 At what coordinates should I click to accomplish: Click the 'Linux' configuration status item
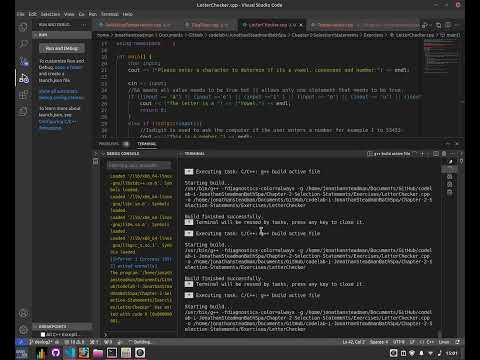point(444,342)
